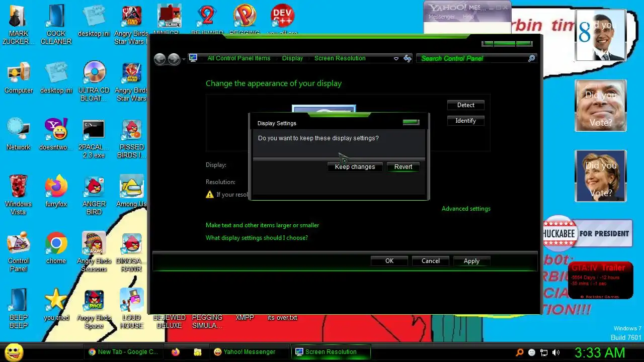Viewport: 644px width, 362px height.
Task: Click Cancel in Screen Resolution window
Action: click(x=430, y=261)
